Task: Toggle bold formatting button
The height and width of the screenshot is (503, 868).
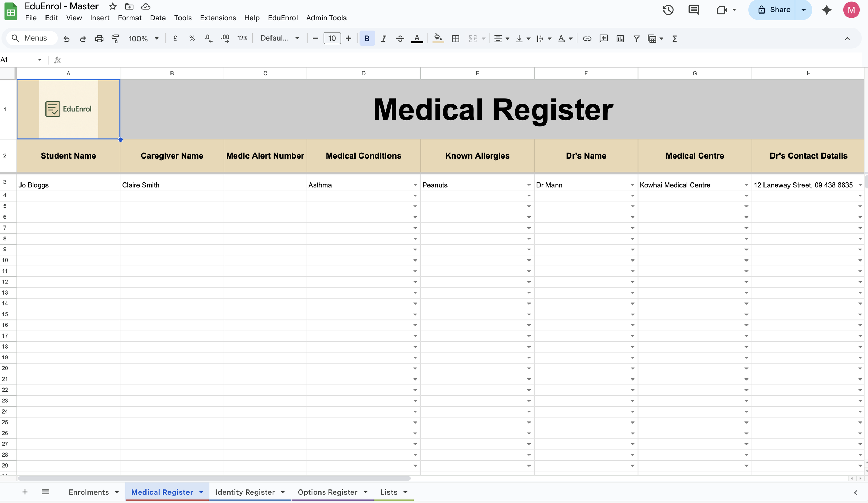Action: pos(367,39)
